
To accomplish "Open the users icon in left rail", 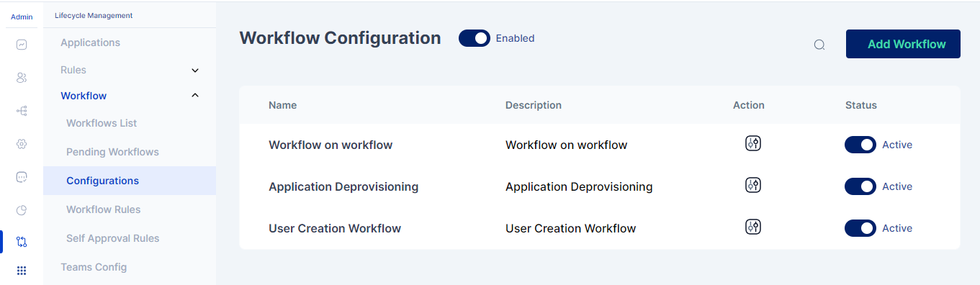I will (22, 78).
